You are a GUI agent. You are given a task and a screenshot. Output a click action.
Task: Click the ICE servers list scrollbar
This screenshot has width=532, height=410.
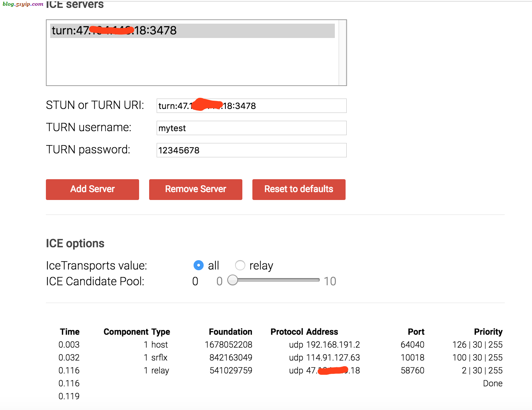[x=342, y=53]
